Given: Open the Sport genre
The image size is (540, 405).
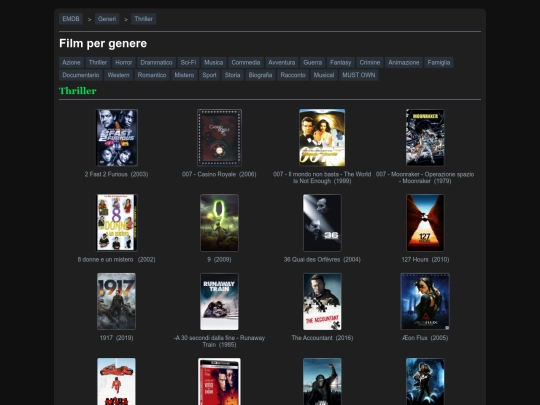Looking at the screenshot, I should click(209, 75).
